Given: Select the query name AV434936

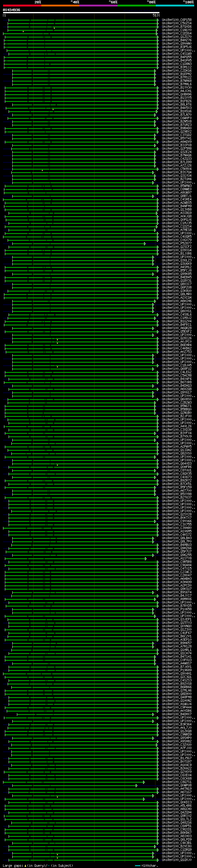Looking at the screenshot, I should (x=11, y=10).
